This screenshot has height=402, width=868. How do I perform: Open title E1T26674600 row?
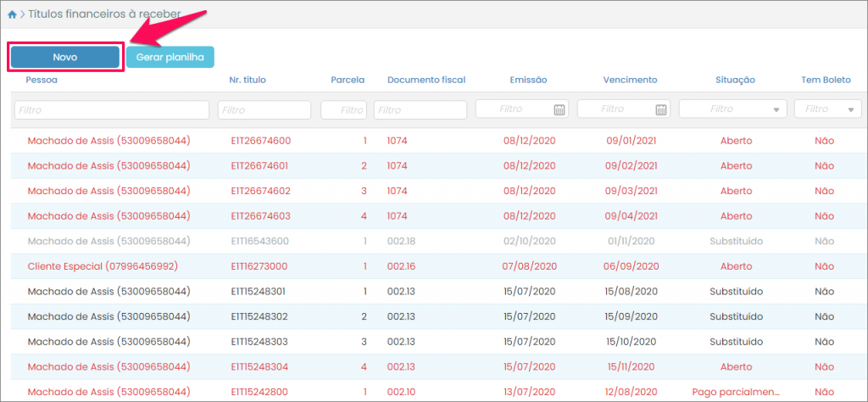point(260,141)
